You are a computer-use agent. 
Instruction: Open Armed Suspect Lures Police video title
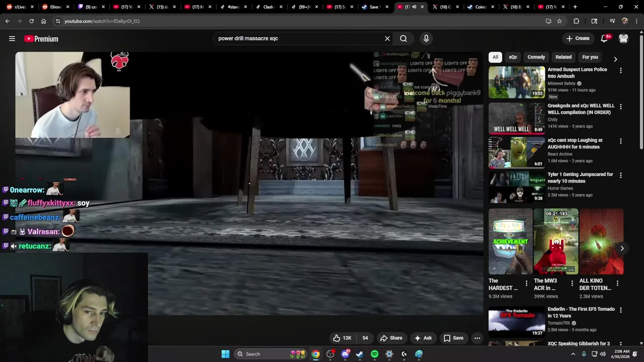tap(578, 73)
